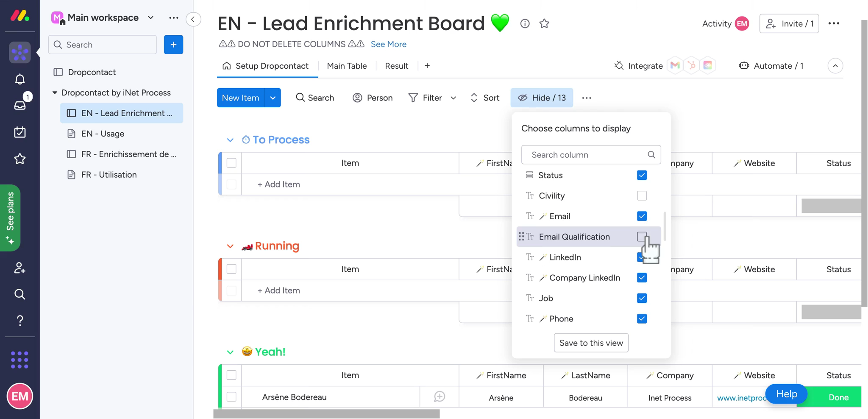Image resolution: width=868 pixels, height=419 pixels.
Task: Open the apps grid icon
Action: point(19,360)
